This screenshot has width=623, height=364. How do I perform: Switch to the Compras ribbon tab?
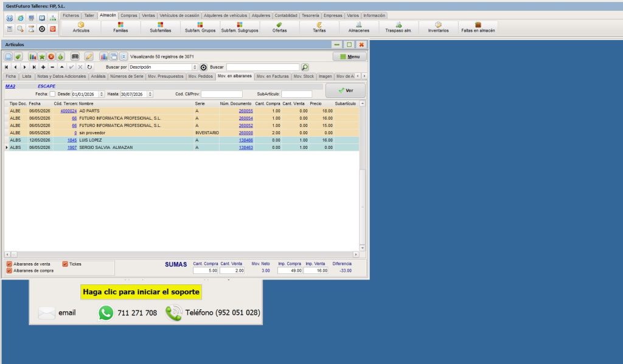[129, 15]
